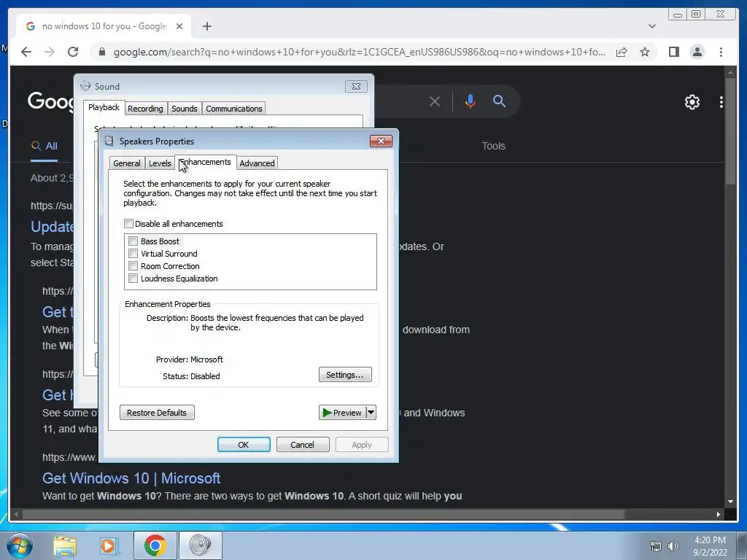747x560 pixels.
Task: Click the page horizontal scrollbar
Action: pos(323,514)
